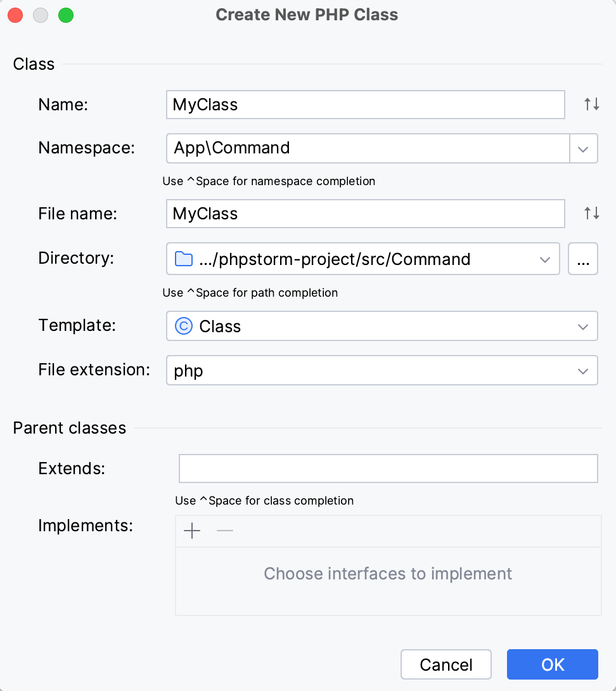
Task: Add an interface using the plus icon
Action: (x=192, y=531)
